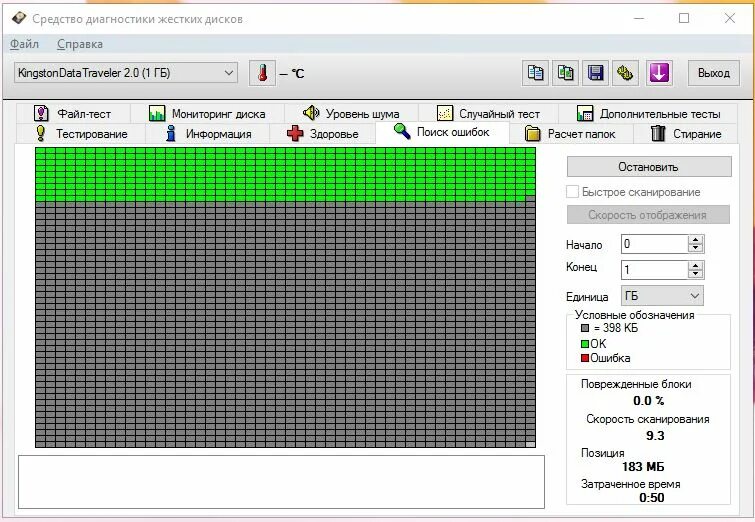Click the Начало input field
This screenshot has height=522, width=755.
pos(655,244)
